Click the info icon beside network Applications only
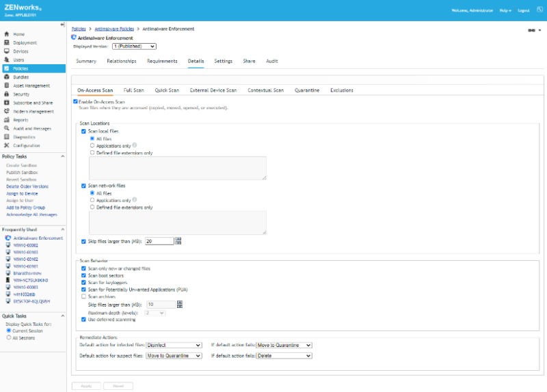This screenshot has height=392, width=547. tap(135, 199)
